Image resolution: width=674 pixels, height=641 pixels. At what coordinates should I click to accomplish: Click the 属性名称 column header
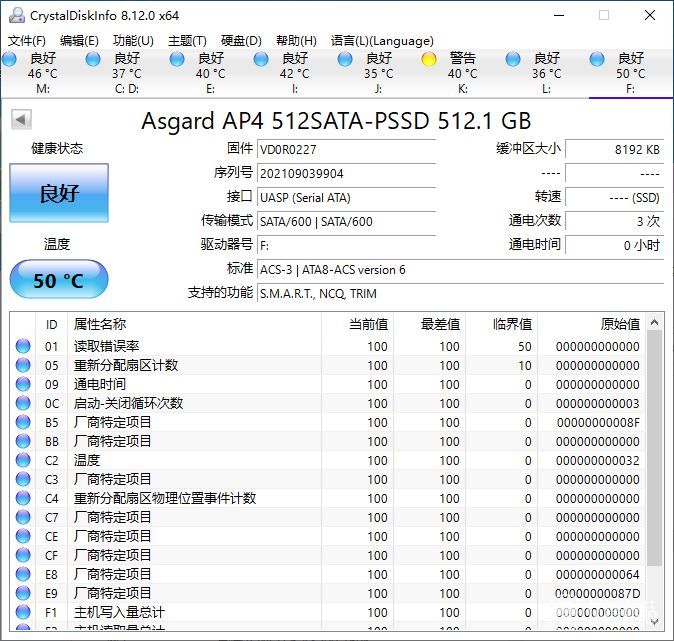point(194,324)
